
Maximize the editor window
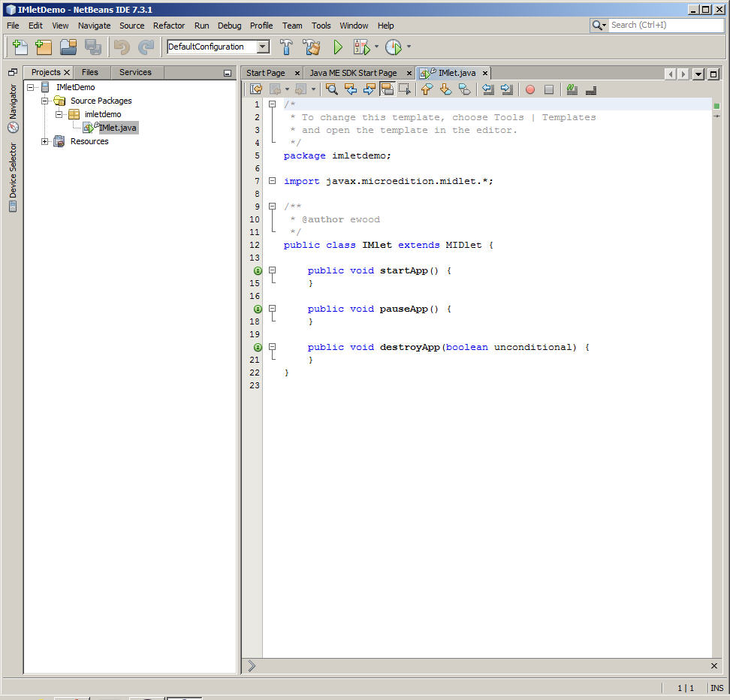pos(713,74)
